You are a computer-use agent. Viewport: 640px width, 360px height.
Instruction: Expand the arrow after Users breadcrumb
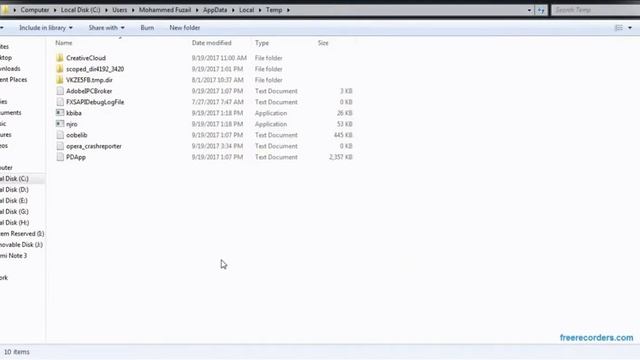[x=133, y=10]
